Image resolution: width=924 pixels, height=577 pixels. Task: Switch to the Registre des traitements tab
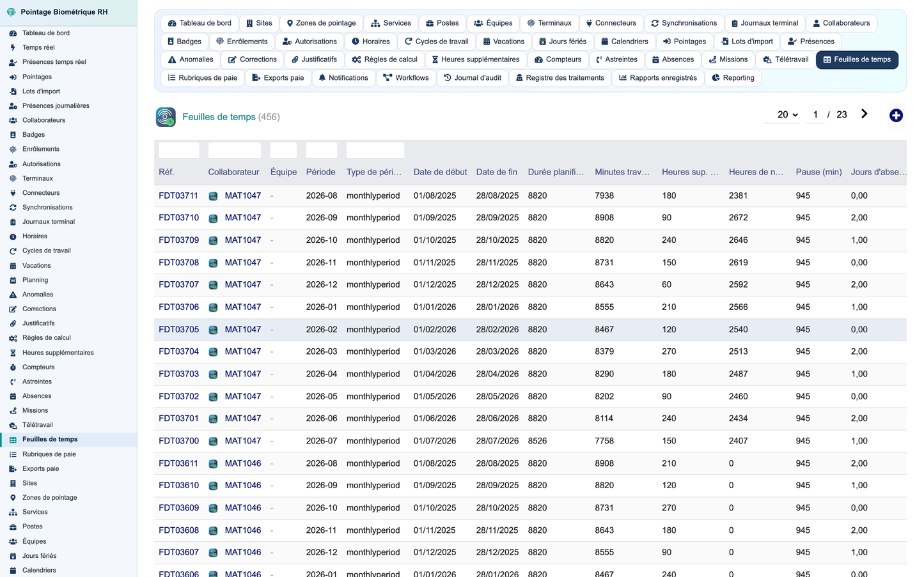pos(560,78)
